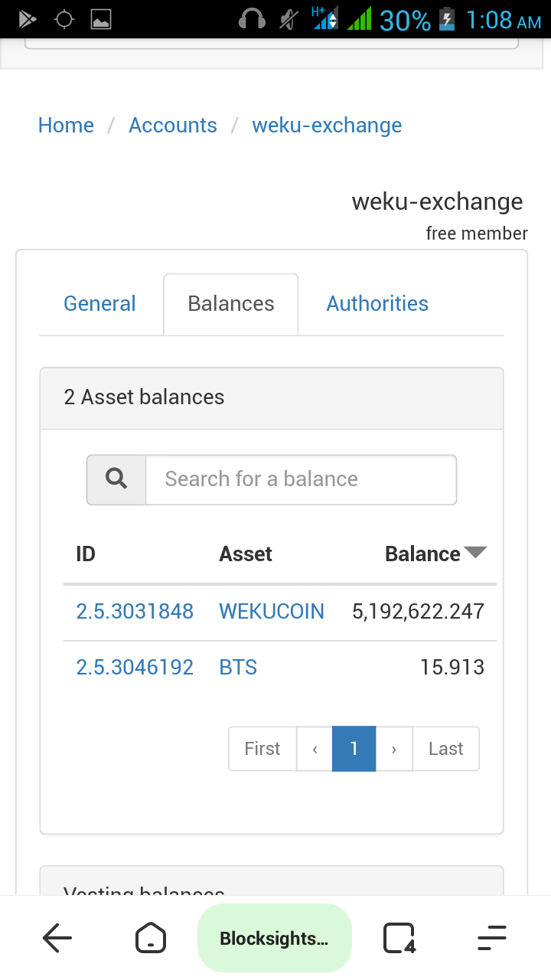Go to First page of balances
The height and width of the screenshot is (980, 551).
tap(262, 749)
